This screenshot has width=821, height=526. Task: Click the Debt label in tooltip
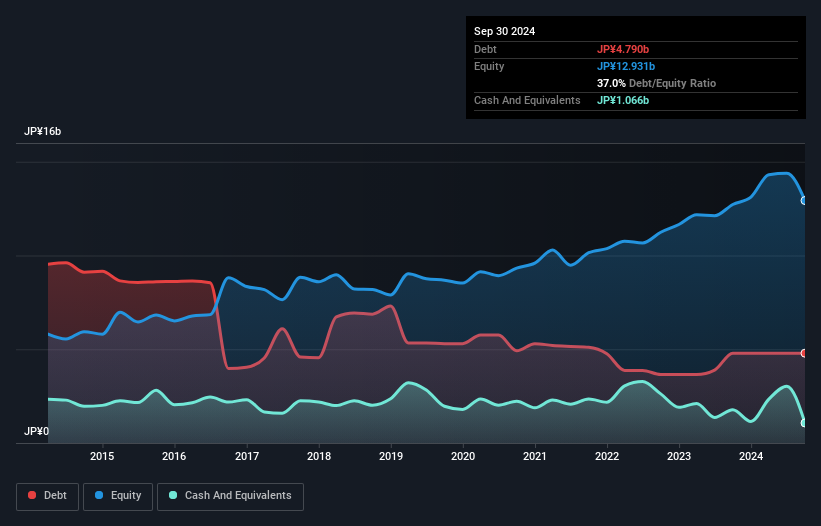point(485,49)
